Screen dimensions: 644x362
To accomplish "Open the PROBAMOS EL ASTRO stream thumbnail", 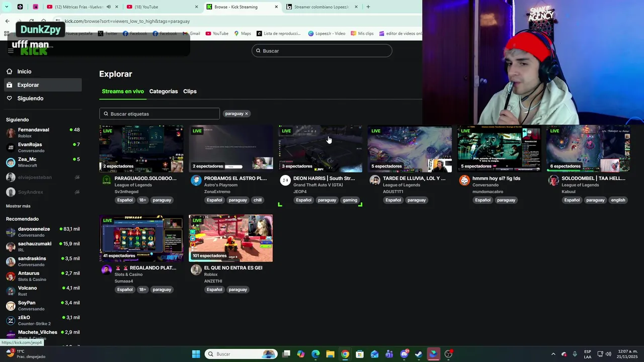I will 231,149.
